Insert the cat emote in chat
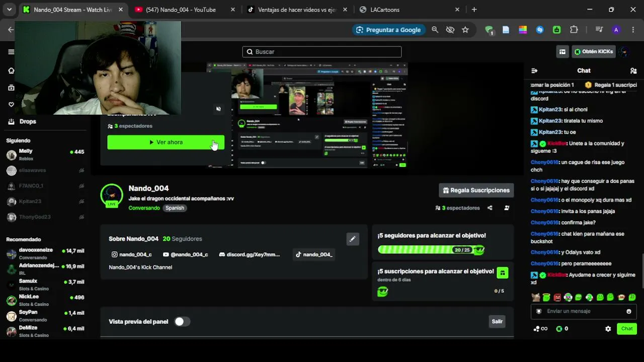This screenshot has width=644, height=362. tap(536, 298)
